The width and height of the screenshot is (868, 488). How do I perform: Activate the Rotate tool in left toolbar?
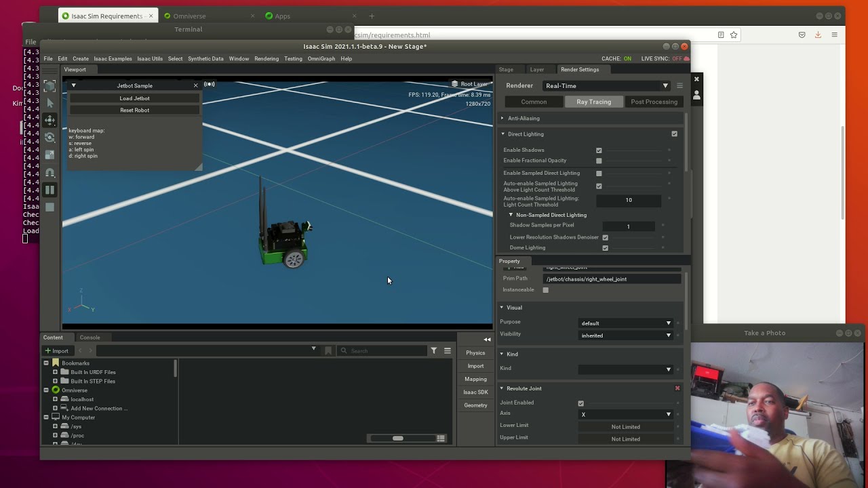coord(50,138)
